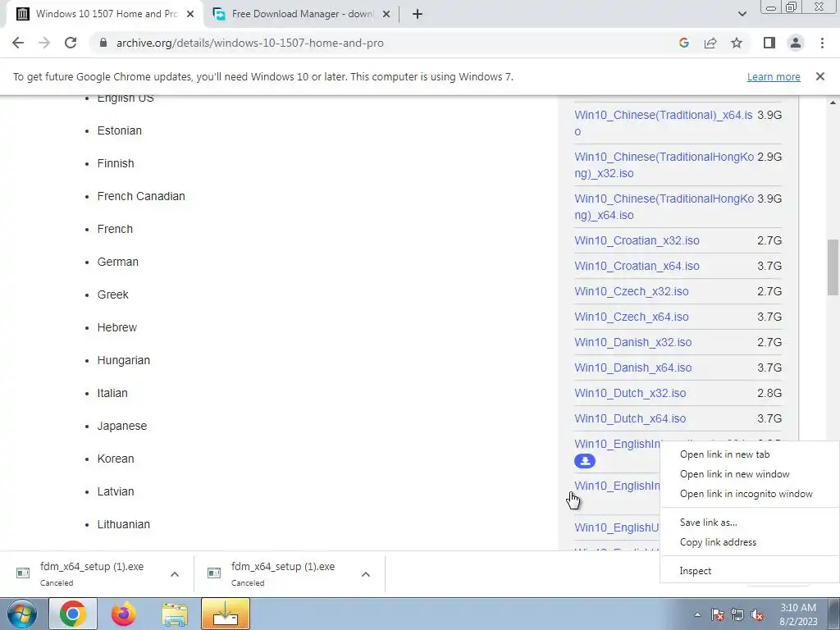The width and height of the screenshot is (840, 630).
Task: Click the Learn more link
Action: 774,76
